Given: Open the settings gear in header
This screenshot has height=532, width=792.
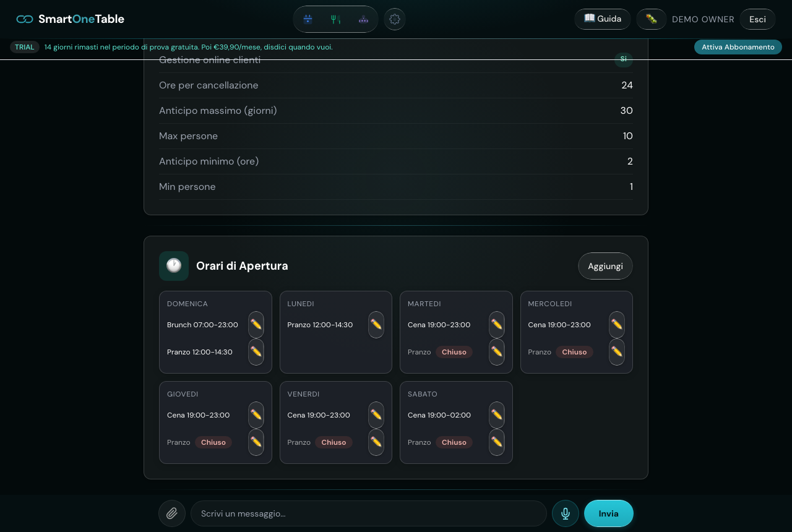Looking at the screenshot, I should (x=395, y=19).
